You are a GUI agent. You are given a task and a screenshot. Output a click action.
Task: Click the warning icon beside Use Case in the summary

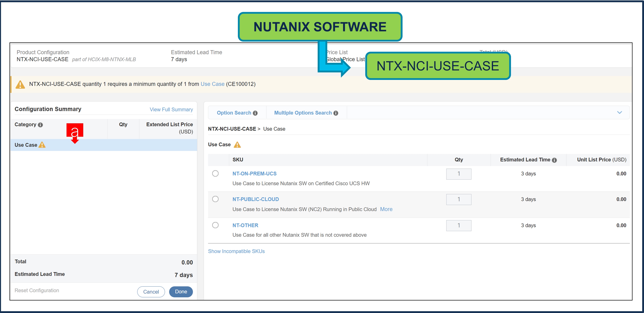pos(42,145)
